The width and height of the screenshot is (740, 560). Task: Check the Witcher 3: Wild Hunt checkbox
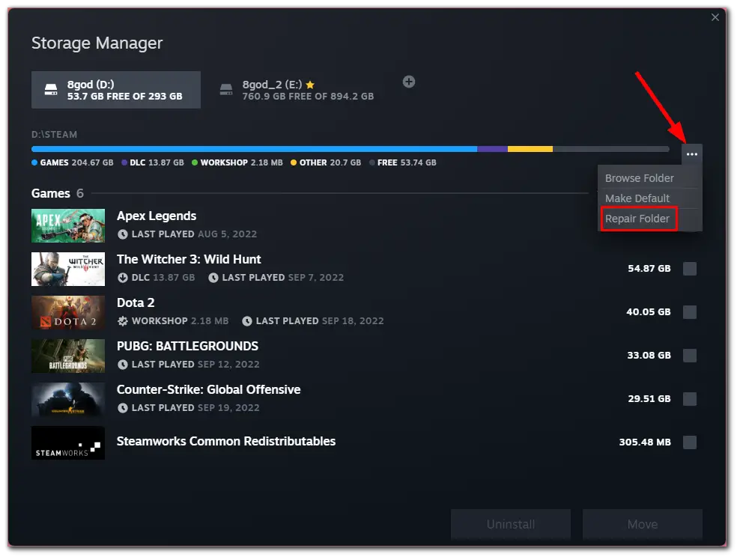[690, 269]
